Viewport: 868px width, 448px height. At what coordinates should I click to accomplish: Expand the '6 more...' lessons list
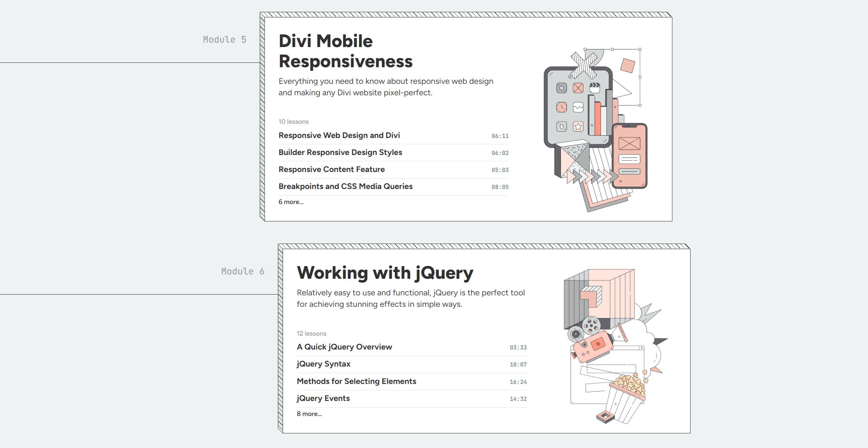(x=291, y=202)
